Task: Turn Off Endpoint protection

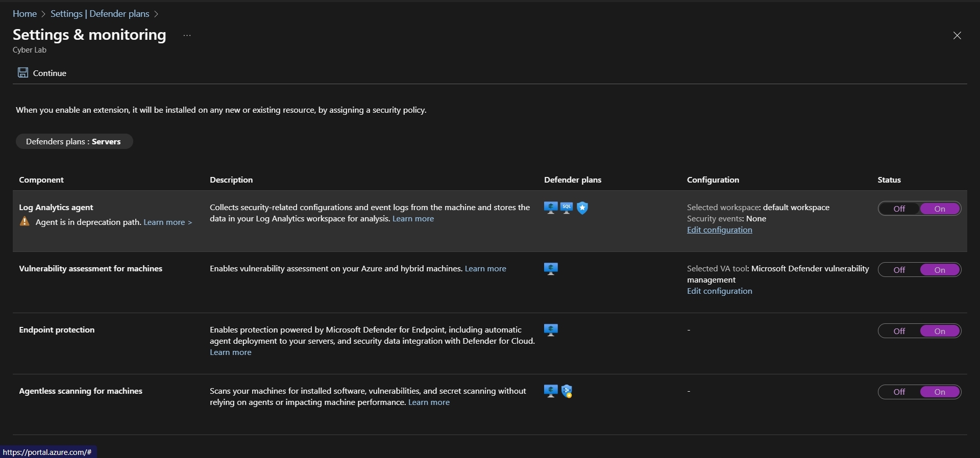Action: pyautogui.click(x=899, y=331)
